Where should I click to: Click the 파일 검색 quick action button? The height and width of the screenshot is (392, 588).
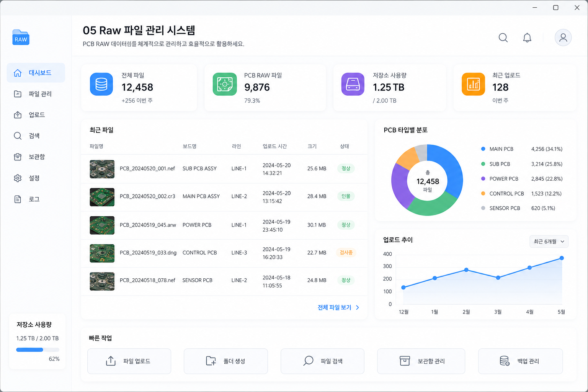[x=322, y=361]
